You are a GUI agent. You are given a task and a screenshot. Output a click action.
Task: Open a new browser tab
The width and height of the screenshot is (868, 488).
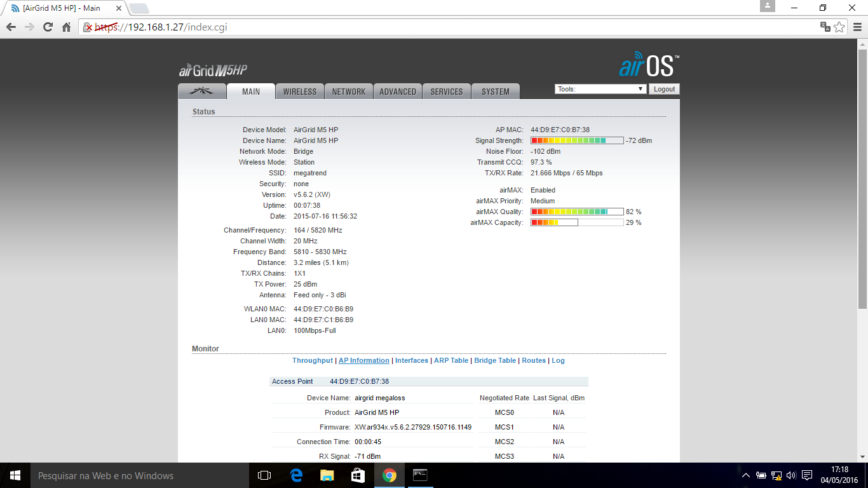tap(139, 8)
